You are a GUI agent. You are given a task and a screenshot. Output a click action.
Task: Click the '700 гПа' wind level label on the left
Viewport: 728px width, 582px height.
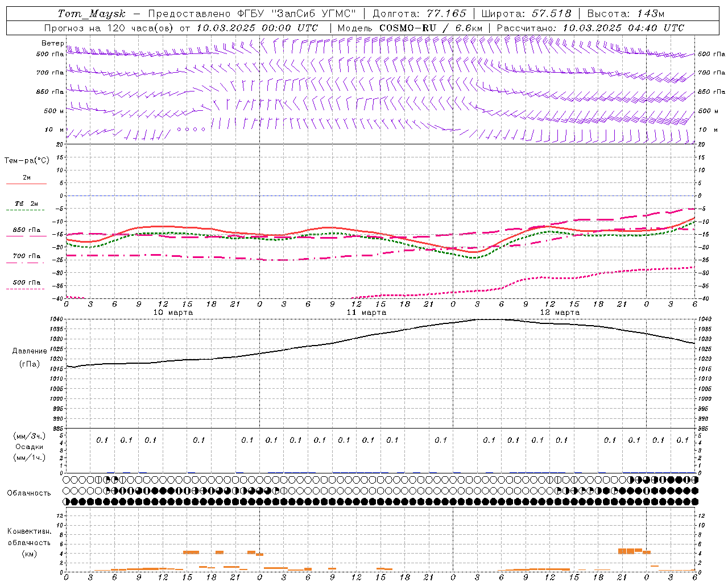click(50, 73)
